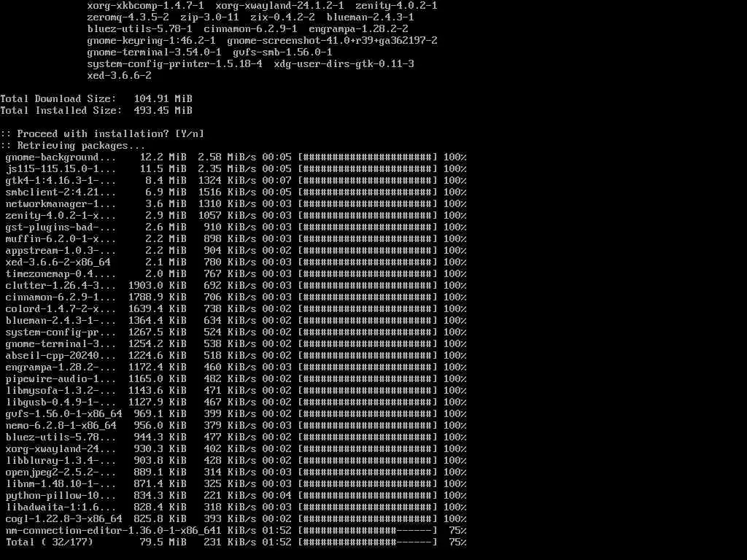Viewport: 747px width, 560px height.
Task: Click the blueman-2.4.3-1 download row name
Action: (61, 321)
